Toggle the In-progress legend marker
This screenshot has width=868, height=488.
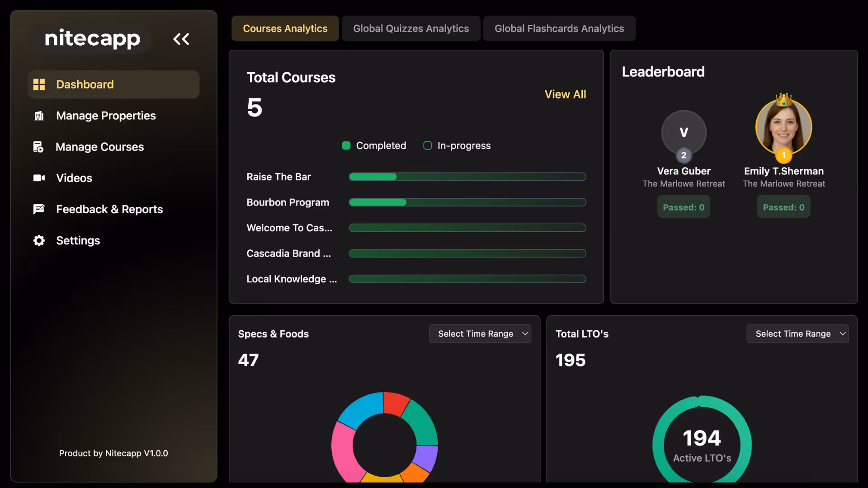[427, 145]
